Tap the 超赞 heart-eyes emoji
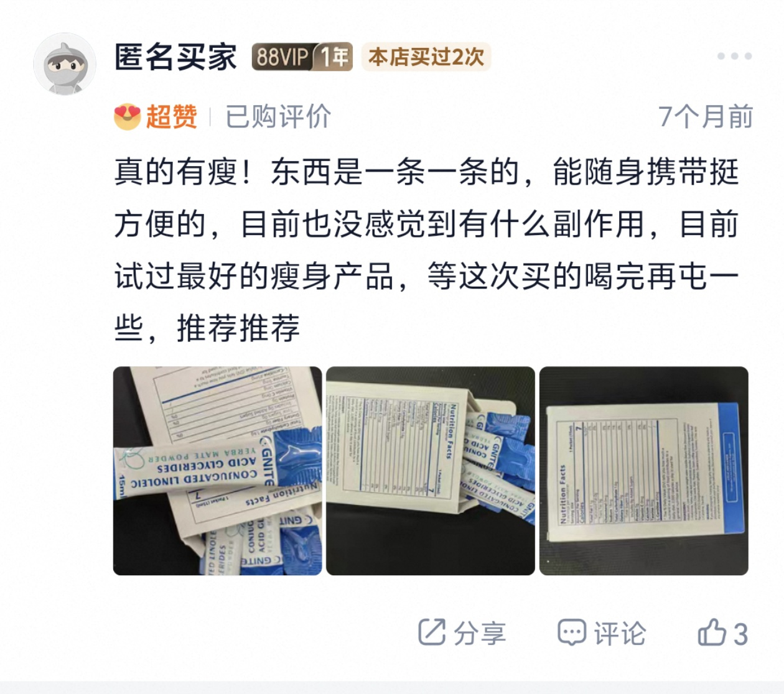784x694 pixels. [128, 116]
